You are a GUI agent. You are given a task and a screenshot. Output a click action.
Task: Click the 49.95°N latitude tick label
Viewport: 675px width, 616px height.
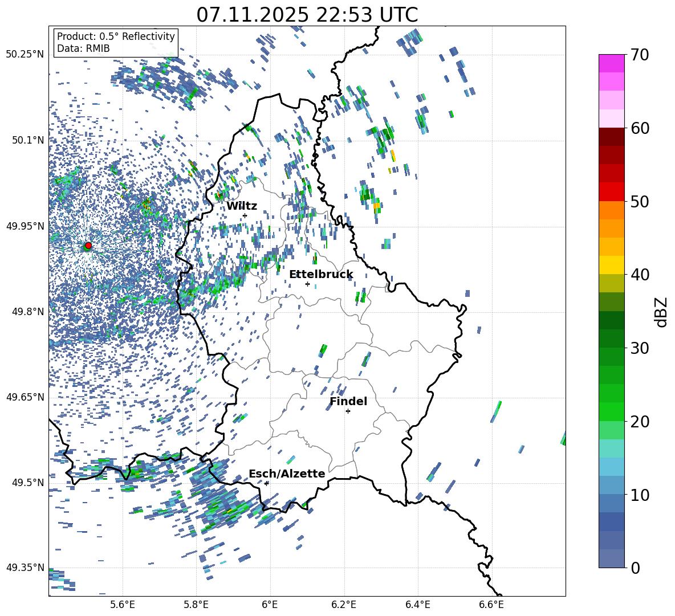pyautogui.click(x=26, y=226)
